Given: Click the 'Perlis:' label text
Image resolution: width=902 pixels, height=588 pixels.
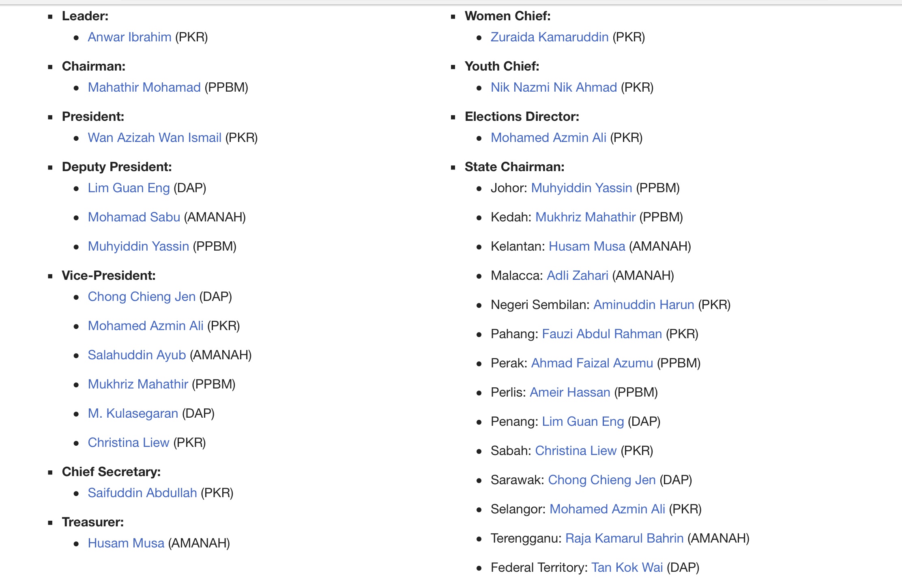Looking at the screenshot, I should (x=508, y=392).
